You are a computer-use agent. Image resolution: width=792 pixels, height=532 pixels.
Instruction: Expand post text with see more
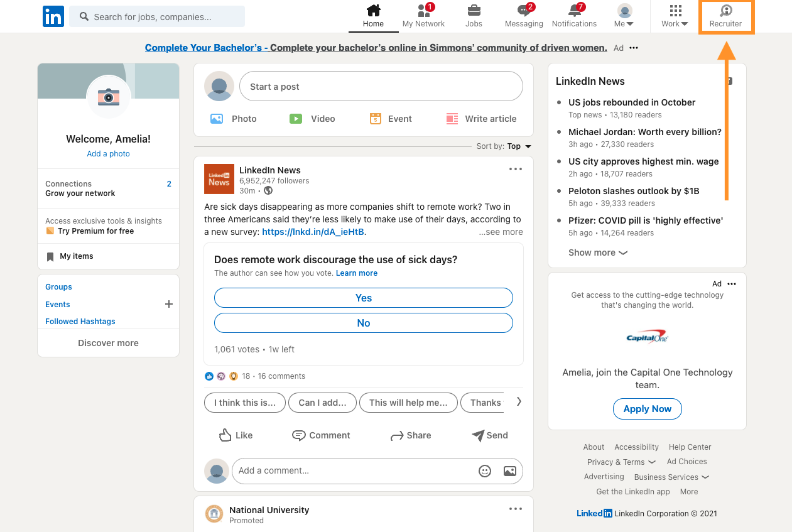pos(501,232)
